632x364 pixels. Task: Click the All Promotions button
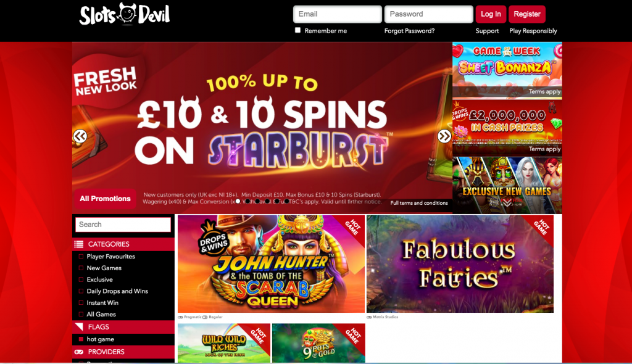click(105, 199)
